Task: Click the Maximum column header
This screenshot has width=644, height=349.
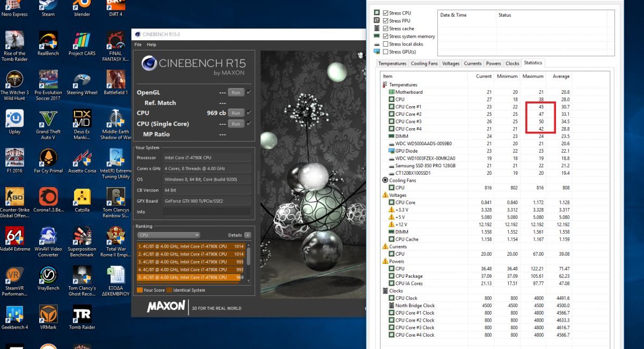Action: 533,77
